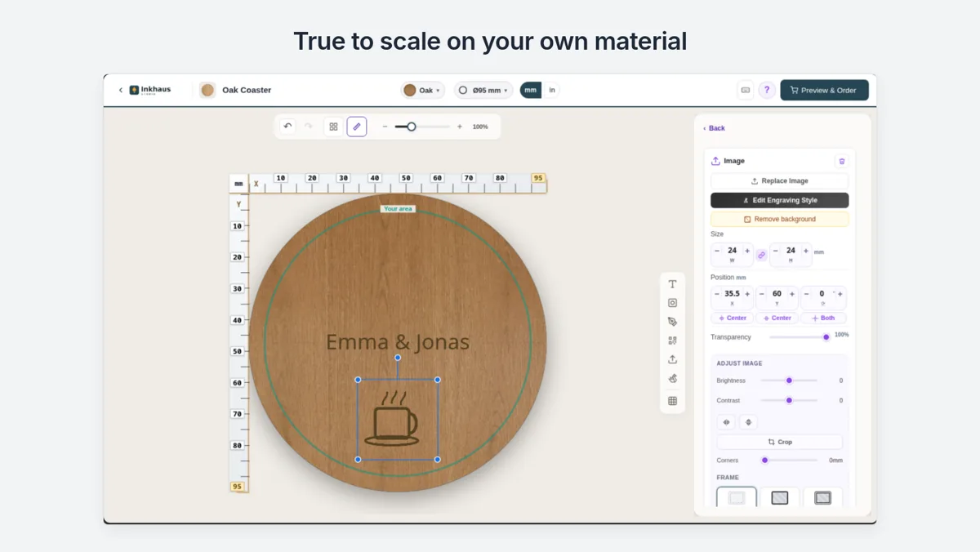Image resolution: width=980 pixels, height=552 pixels.
Task: Open the AI magic generate tool
Action: pyautogui.click(x=672, y=379)
